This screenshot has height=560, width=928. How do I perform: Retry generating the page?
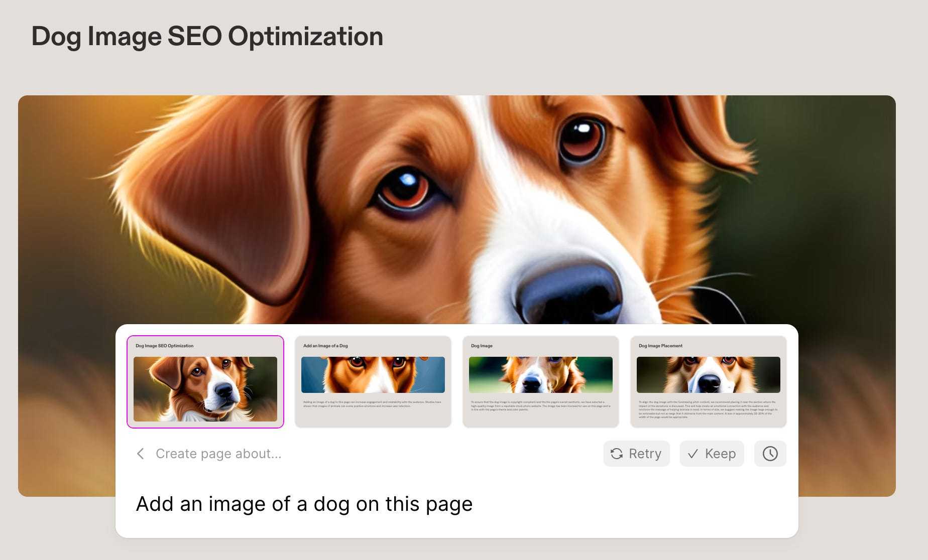point(636,454)
